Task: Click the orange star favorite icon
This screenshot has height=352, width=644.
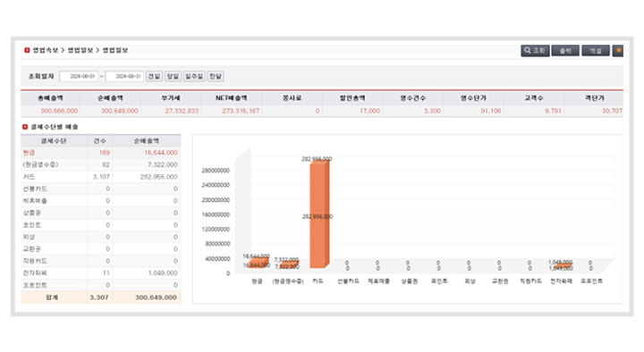Action: 619,50
